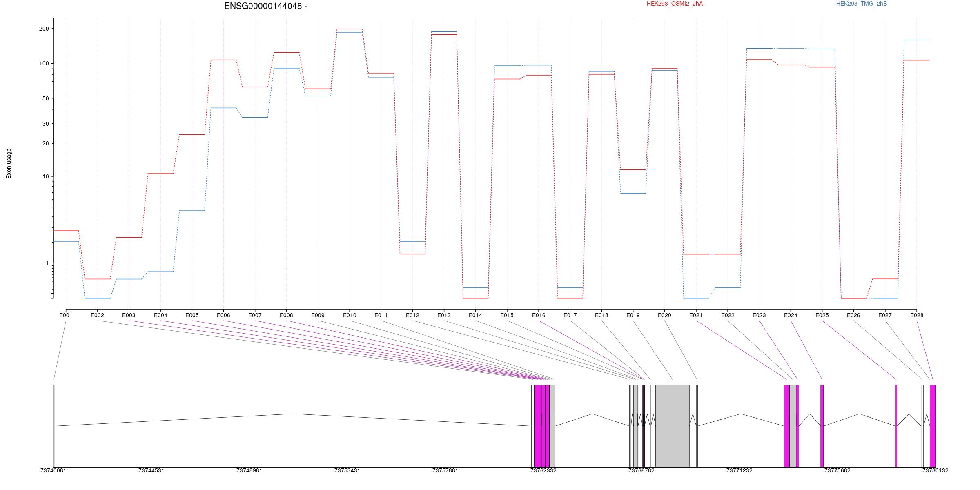Viewport: 980px width, 490px height.
Task: Click the y-axis tick value 200
Action: [x=44, y=29]
